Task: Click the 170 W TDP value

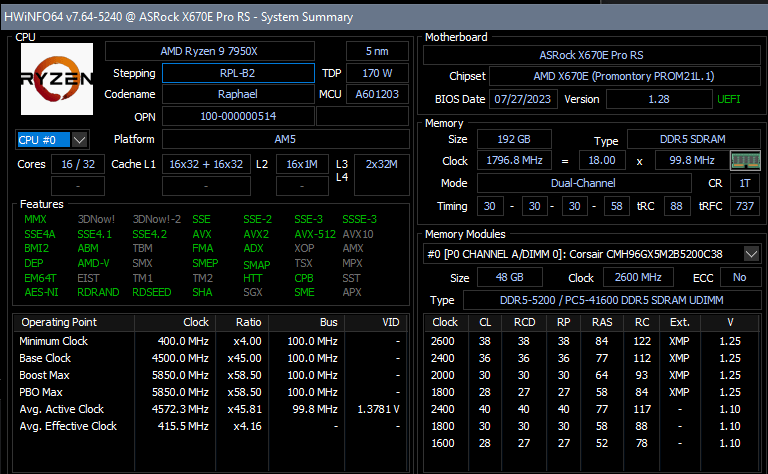Action: 377,73
